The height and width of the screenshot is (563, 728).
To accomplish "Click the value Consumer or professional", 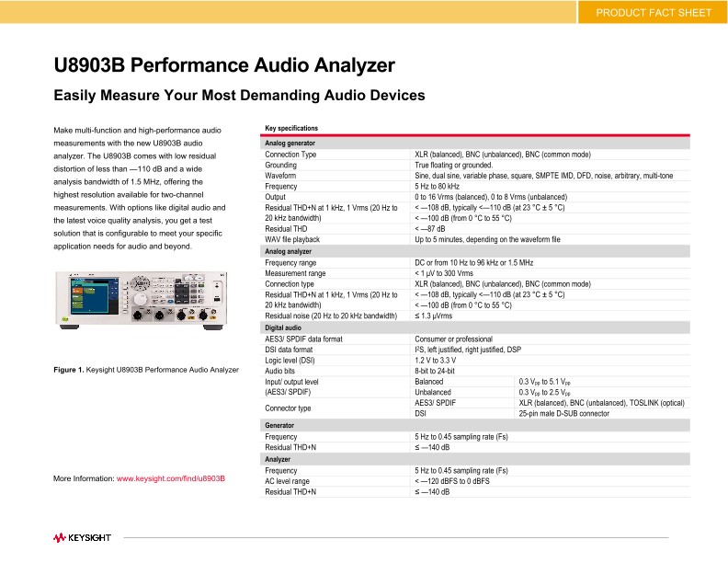I will tap(453, 339).
